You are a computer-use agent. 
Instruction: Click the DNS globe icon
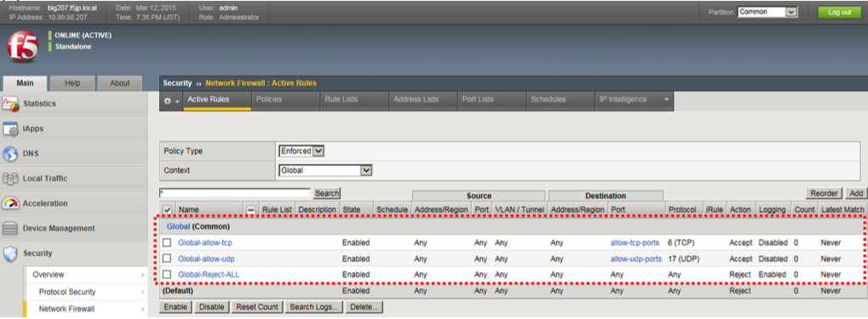[x=11, y=154]
